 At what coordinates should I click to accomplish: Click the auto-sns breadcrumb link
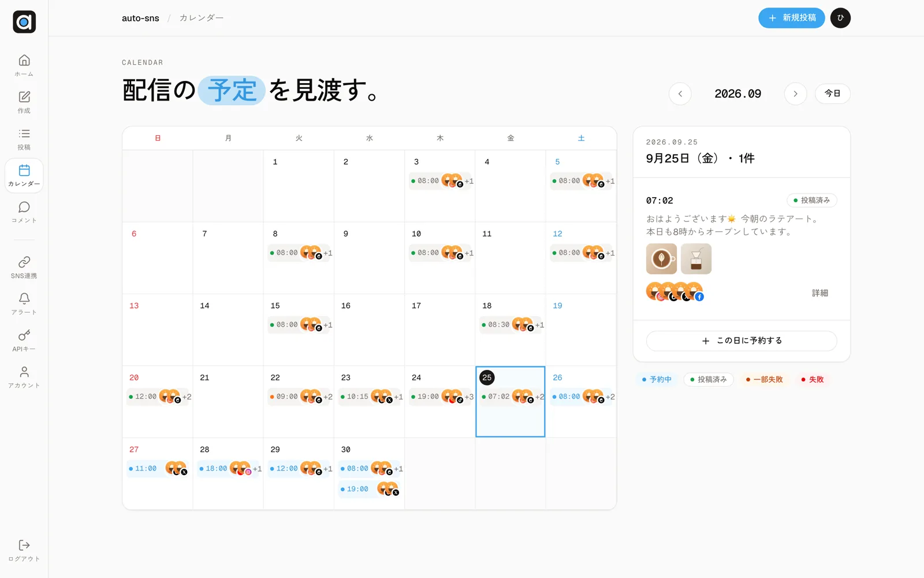(140, 18)
